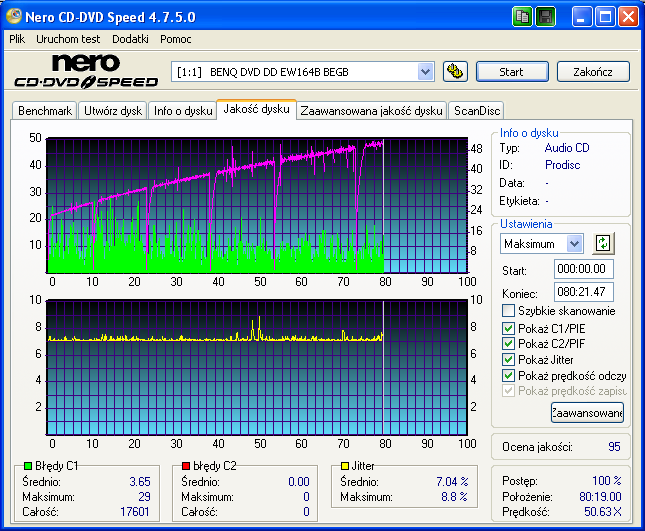Click the Zaawansowane button
This screenshot has width=645, height=531.
(x=587, y=412)
